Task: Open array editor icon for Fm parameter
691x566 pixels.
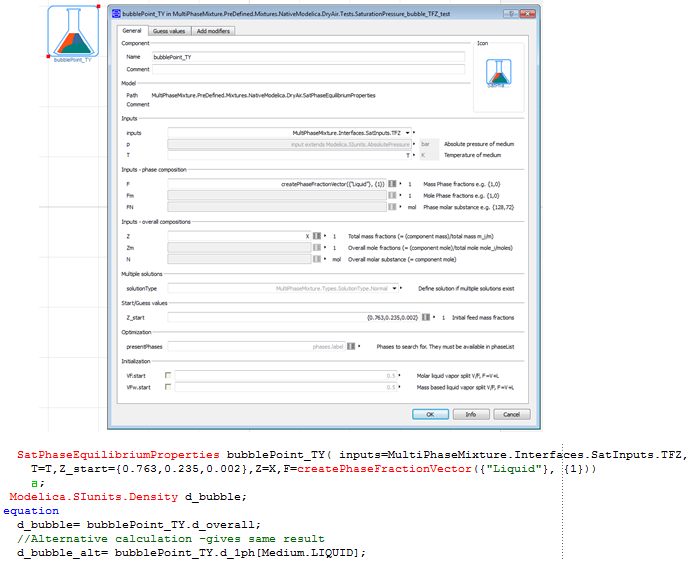Action: click(x=392, y=196)
